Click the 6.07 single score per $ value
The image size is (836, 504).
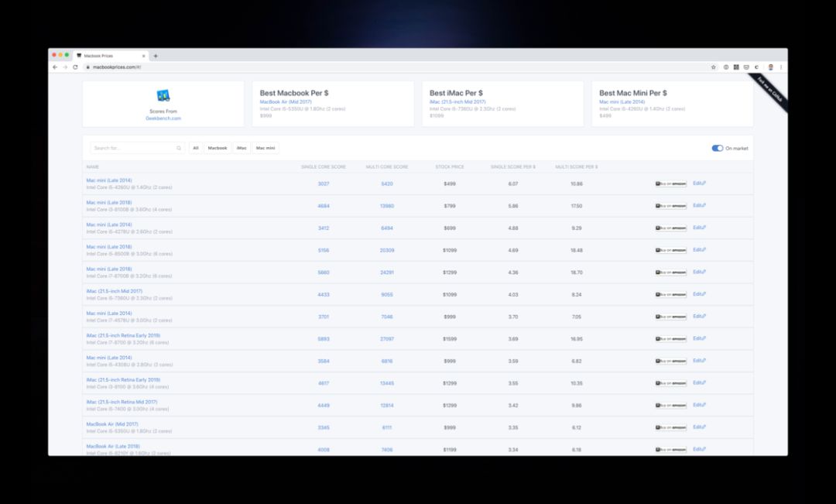513,183
